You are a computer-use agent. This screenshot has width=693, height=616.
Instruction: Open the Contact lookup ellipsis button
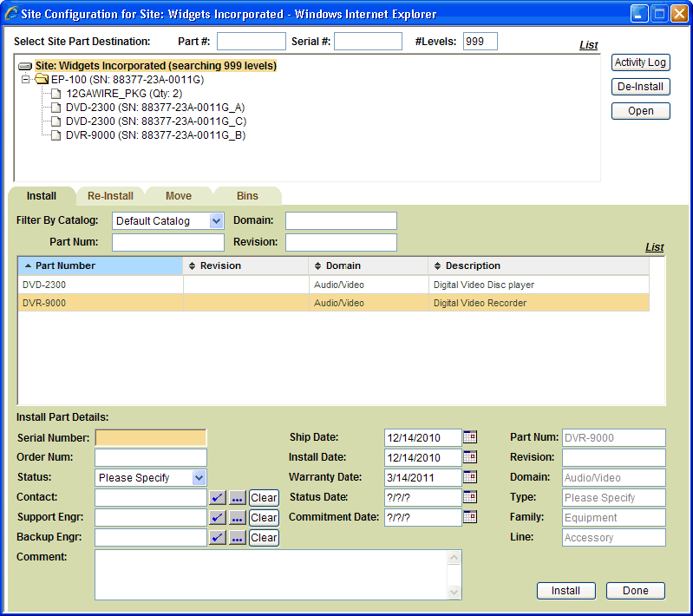238,497
